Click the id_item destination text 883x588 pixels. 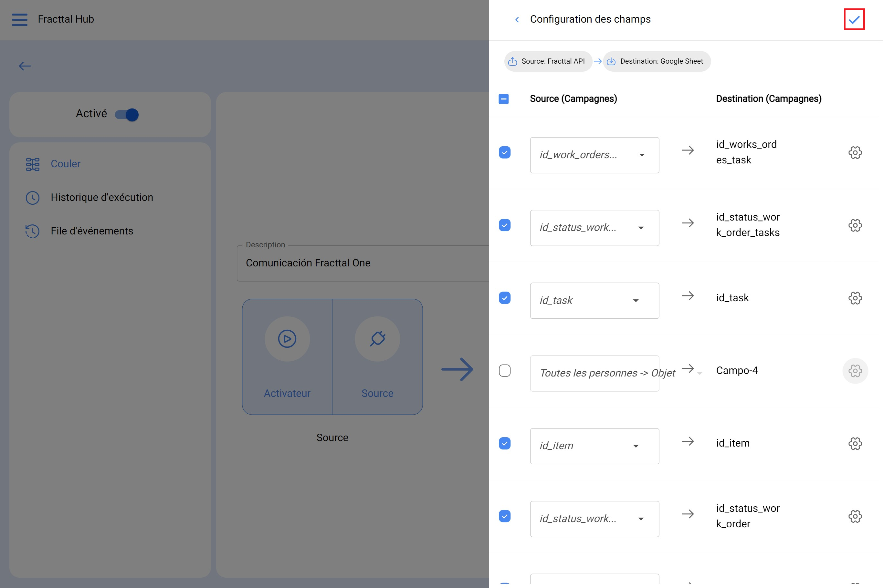[732, 443]
